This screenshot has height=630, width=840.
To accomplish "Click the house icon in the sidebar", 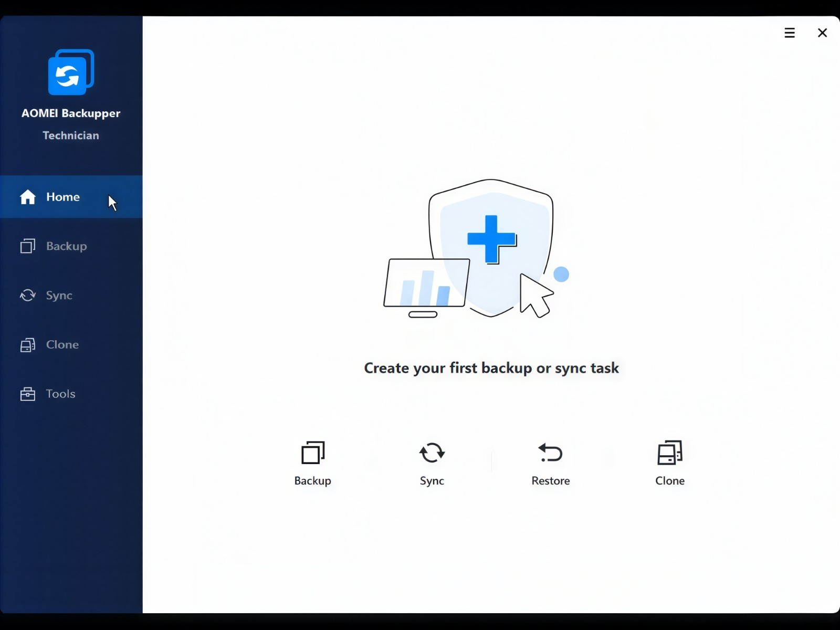I will click(28, 197).
